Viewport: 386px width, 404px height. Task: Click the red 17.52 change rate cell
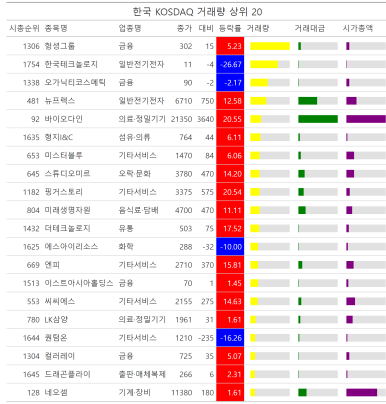click(x=230, y=228)
